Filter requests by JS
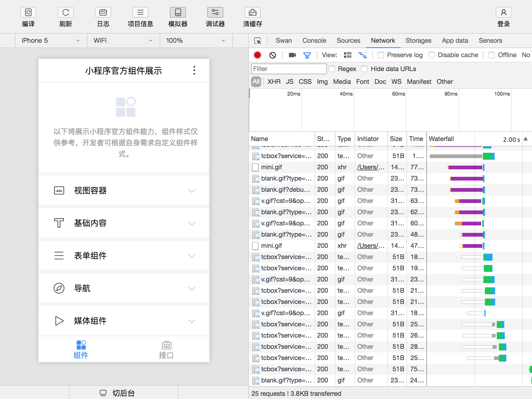The width and height of the screenshot is (532, 399). pos(290,82)
